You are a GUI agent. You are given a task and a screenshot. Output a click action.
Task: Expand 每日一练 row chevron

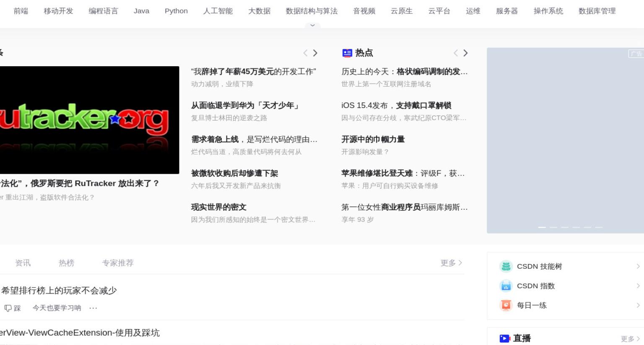638,305
